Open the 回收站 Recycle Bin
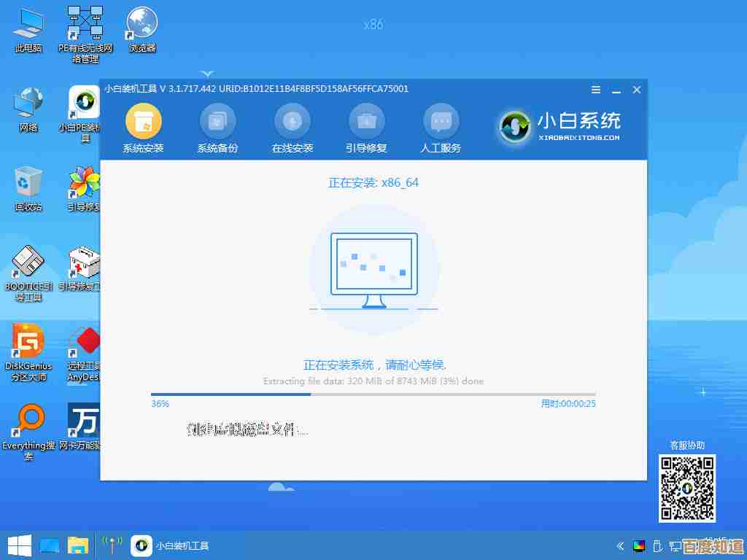Screen dimensions: 747x560 pyautogui.click(x=28, y=186)
